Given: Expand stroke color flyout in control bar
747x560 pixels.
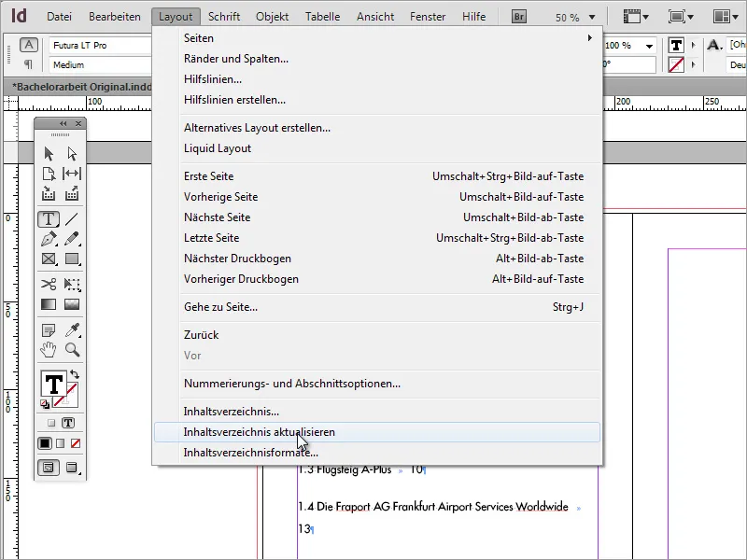Looking at the screenshot, I should 693,63.
